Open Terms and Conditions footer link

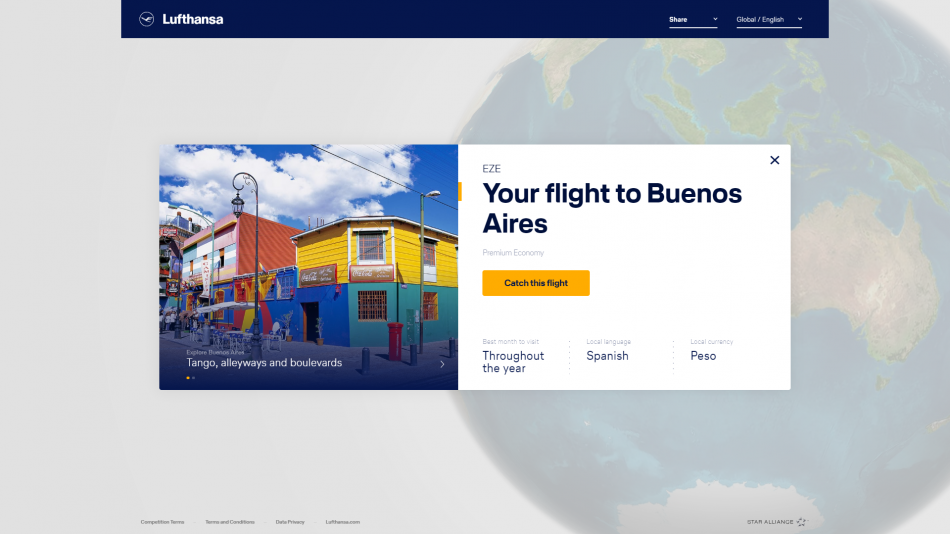230,522
